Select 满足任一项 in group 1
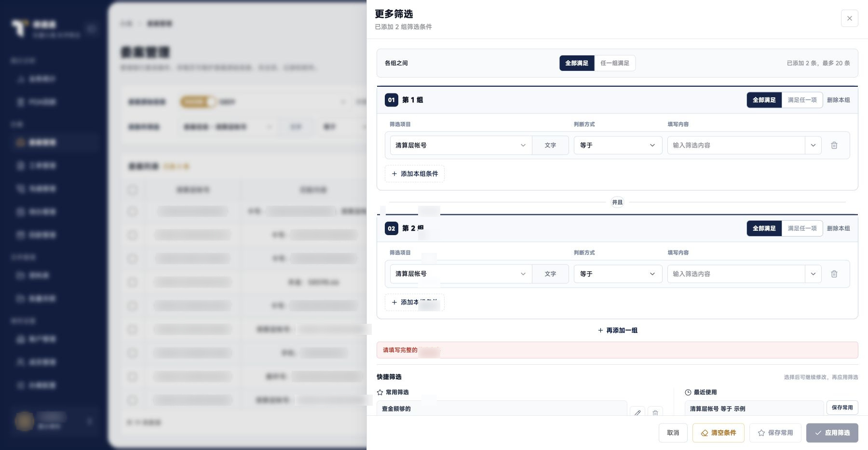The width and height of the screenshot is (868, 450). (802, 100)
